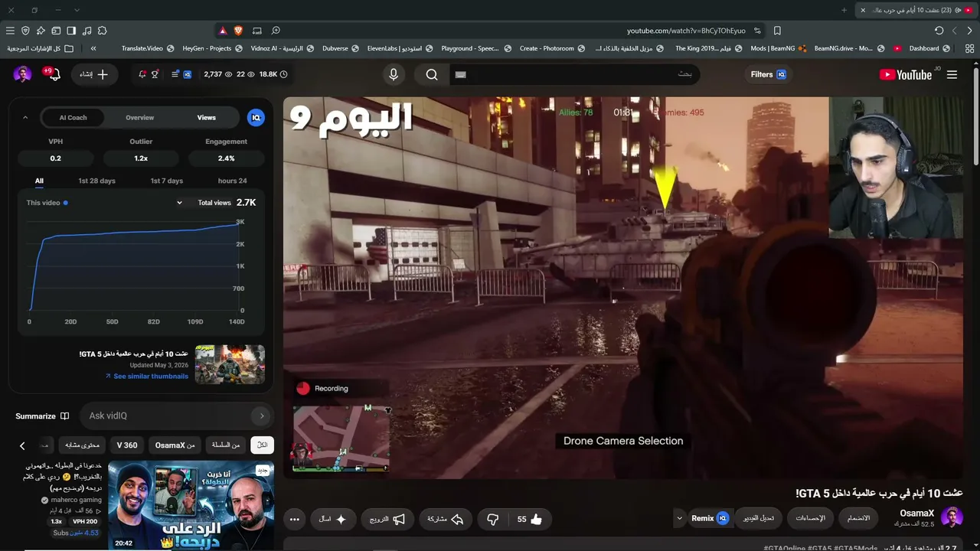
Task: Go forward with the right arrow
Action: click(x=970, y=31)
